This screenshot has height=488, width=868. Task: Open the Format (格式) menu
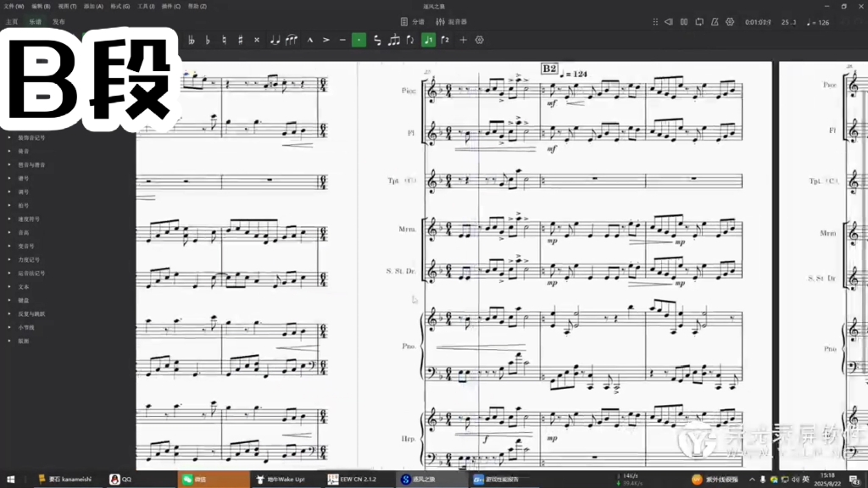[x=120, y=6]
